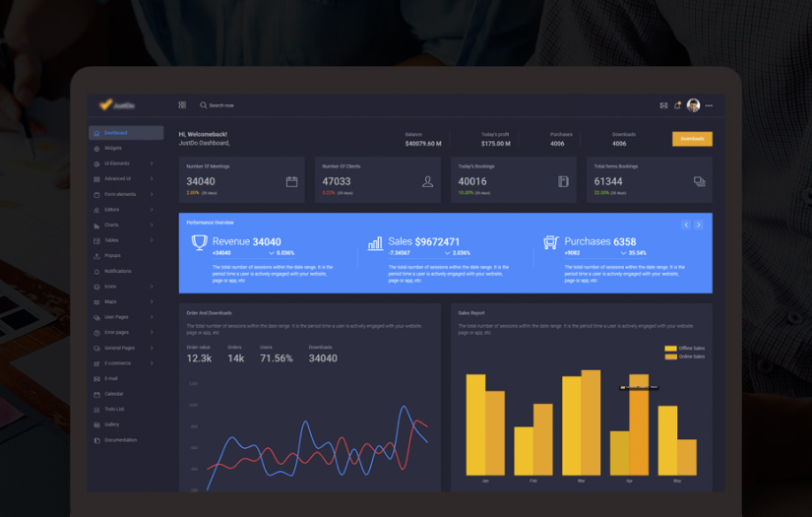Select Dashboard in the sidebar

(126, 133)
